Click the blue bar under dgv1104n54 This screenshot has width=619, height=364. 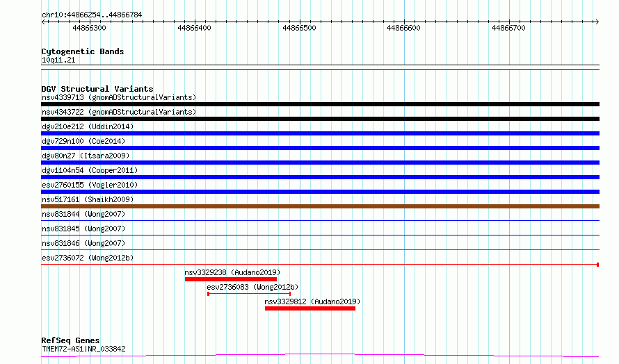pyautogui.click(x=320, y=177)
